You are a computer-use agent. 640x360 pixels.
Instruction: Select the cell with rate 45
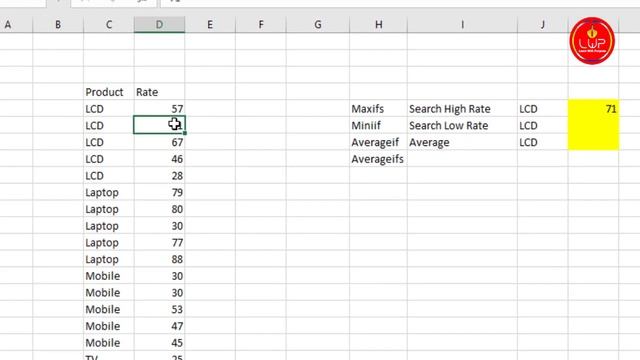coord(159,342)
